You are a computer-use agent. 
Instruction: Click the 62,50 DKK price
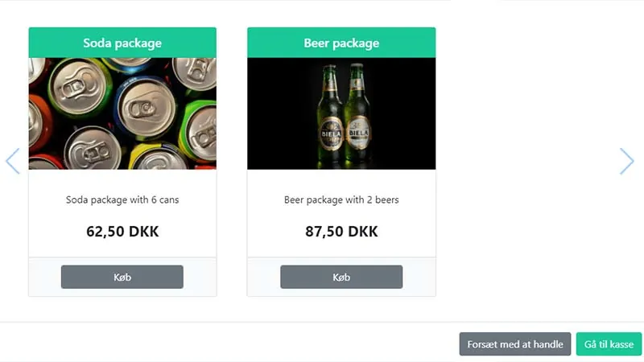click(122, 232)
